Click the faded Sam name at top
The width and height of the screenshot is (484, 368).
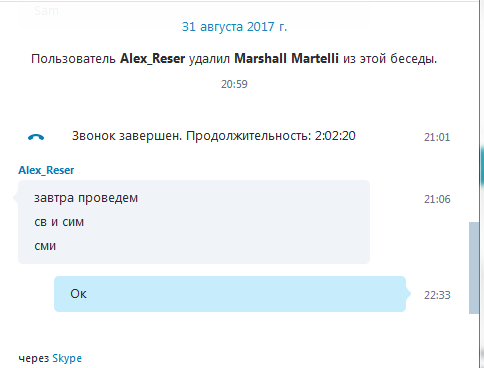click(x=46, y=11)
